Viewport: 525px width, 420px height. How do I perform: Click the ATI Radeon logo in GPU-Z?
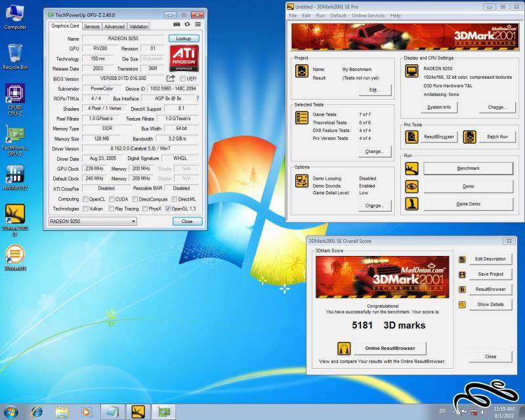click(184, 58)
